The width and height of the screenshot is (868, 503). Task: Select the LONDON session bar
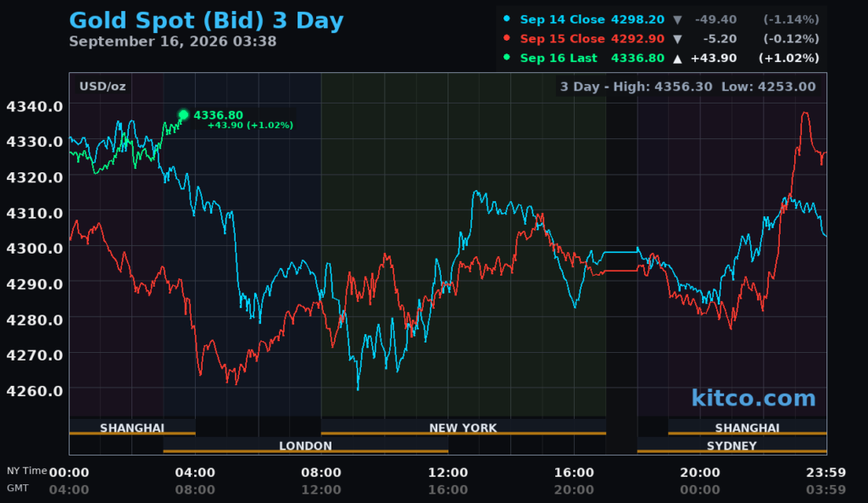(x=305, y=445)
